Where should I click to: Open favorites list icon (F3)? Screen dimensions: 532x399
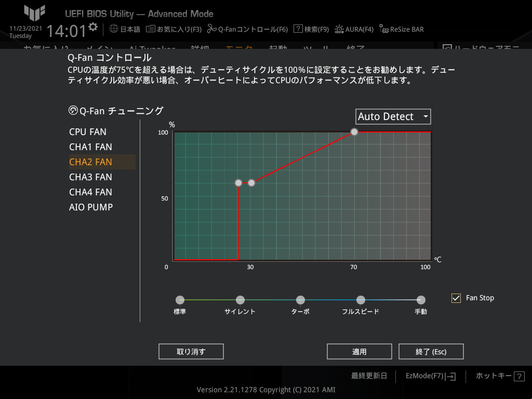150,29
